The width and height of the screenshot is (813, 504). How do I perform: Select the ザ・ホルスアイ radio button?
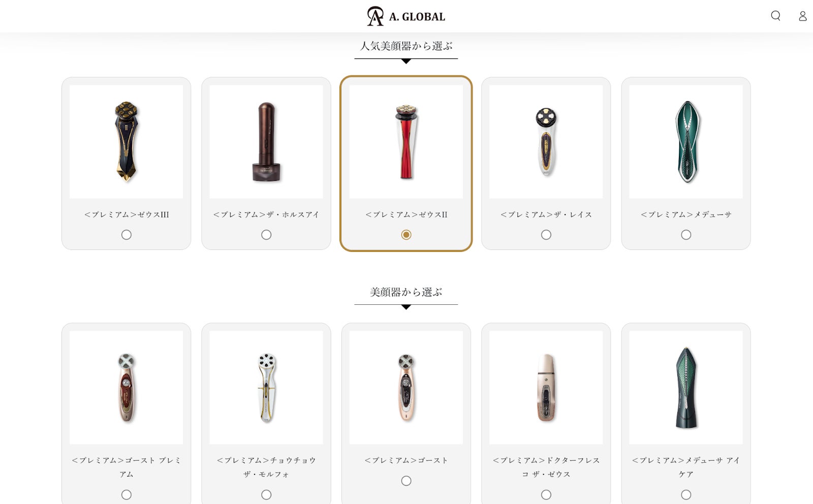[266, 235]
